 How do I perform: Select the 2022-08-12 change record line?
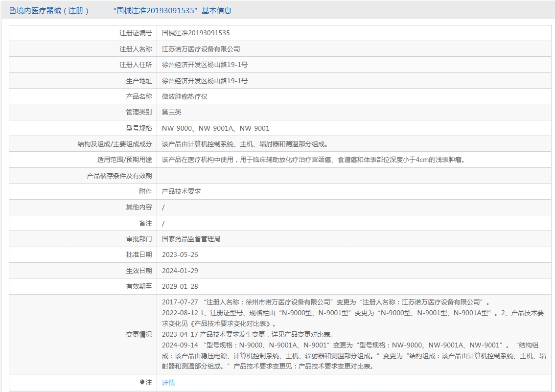click(353, 318)
